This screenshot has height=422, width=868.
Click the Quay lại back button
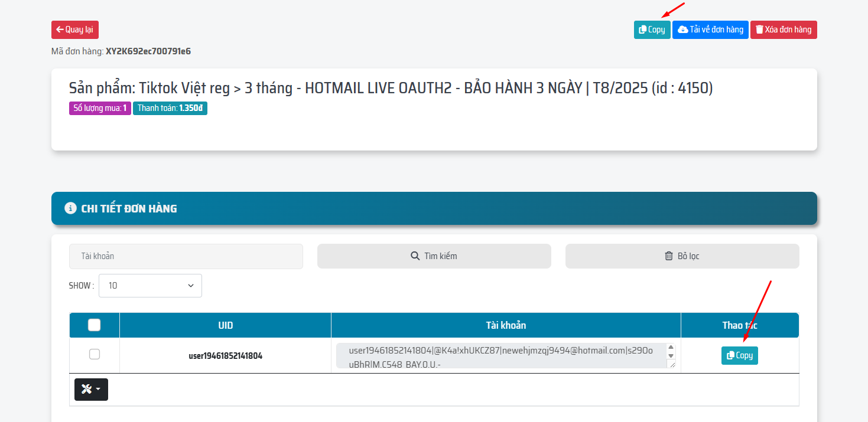coord(75,30)
